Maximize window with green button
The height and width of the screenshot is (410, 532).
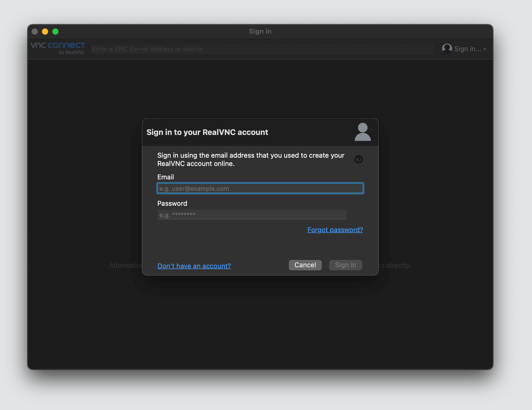coord(55,32)
